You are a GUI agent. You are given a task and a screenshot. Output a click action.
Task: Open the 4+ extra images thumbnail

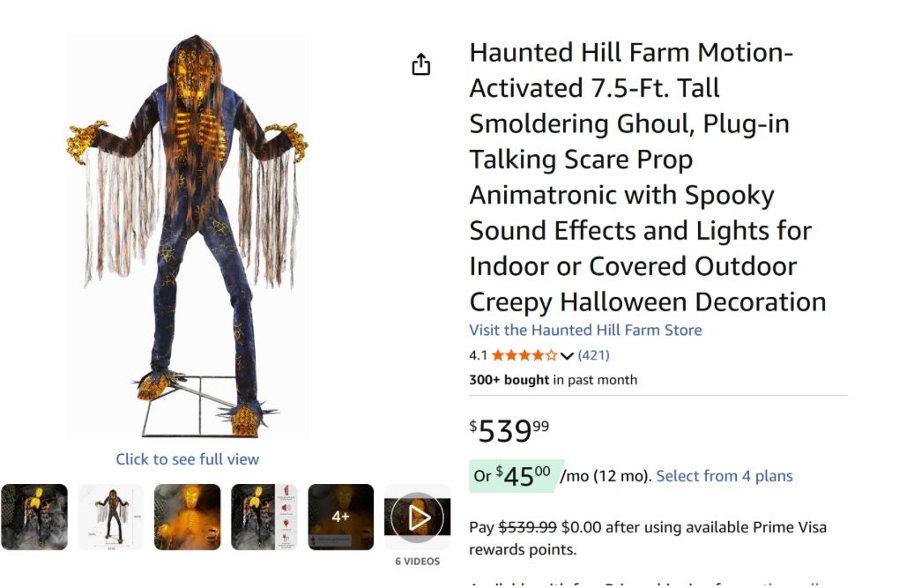tap(341, 518)
